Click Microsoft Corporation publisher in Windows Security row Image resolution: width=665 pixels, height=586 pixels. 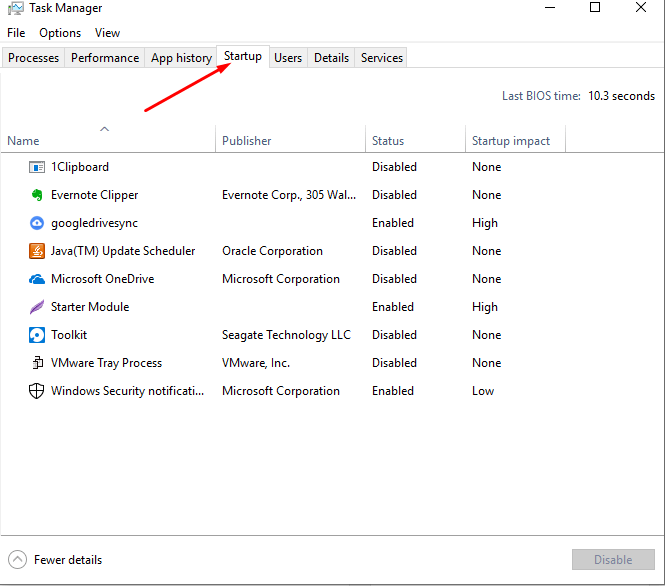click(281, 391)
